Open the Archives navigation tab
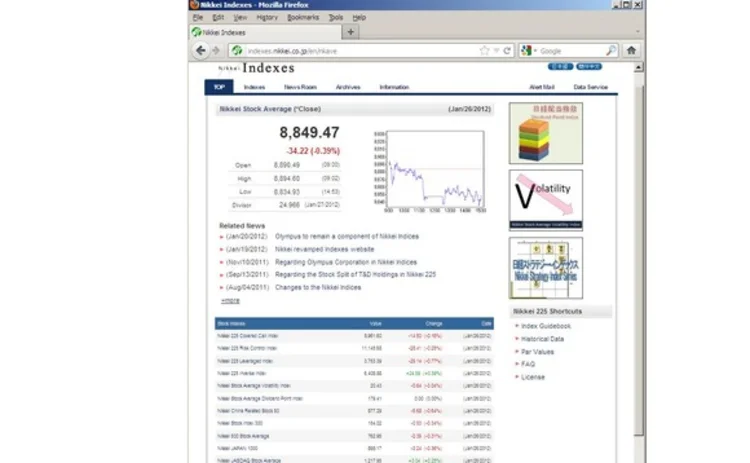 coord(348,87)
